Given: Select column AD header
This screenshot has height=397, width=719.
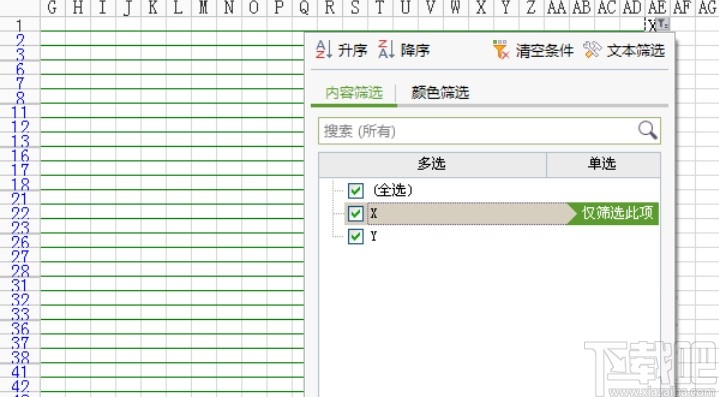Looking at the screenshot, I should (x=632, y=7).
